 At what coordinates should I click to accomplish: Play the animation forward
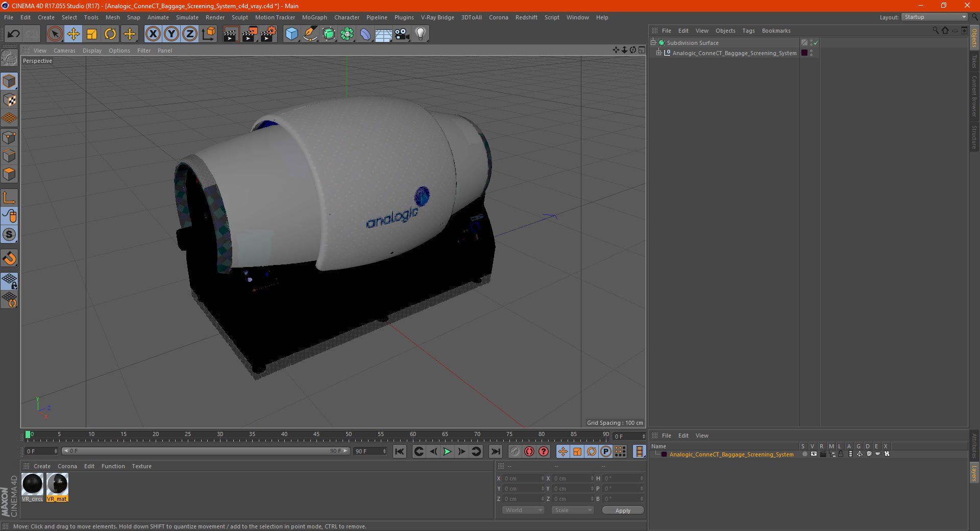click(447, 451)
